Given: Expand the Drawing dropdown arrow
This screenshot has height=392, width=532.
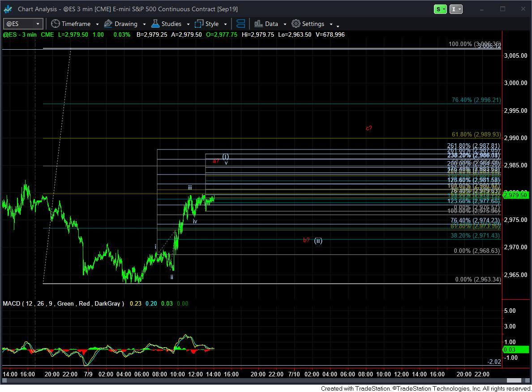Looking at the screenshot, I should tap(144, 25).
